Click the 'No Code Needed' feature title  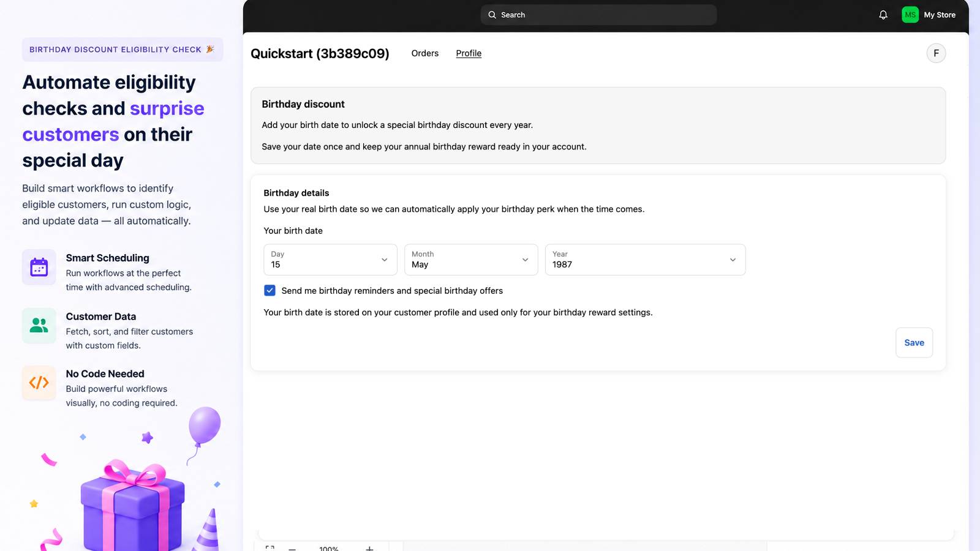105,373
